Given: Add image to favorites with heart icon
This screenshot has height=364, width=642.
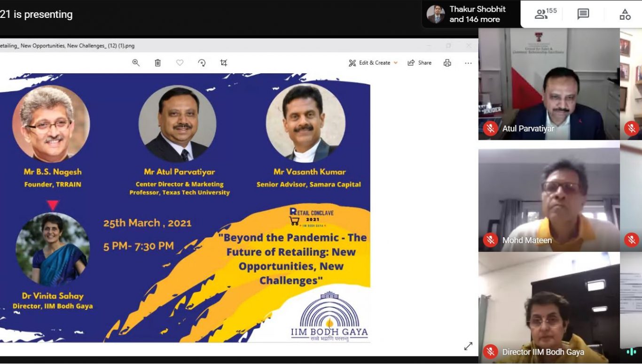Looking at the screenshot, I should [x=180, y=63].
